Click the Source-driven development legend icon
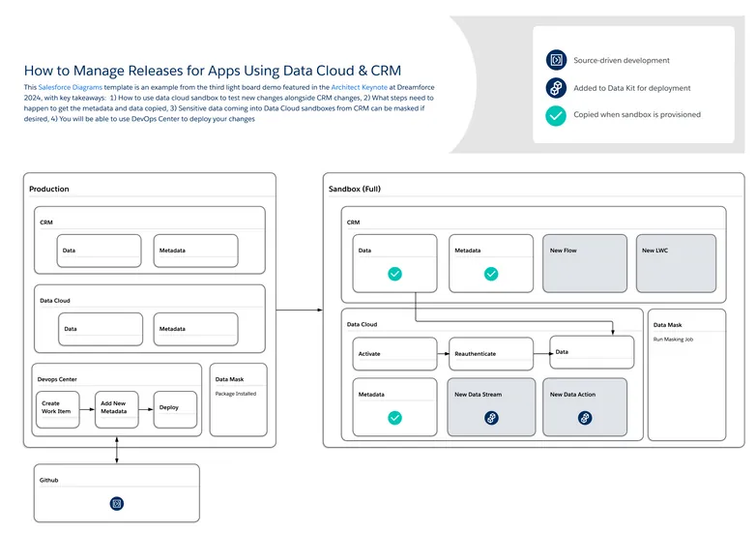The image size is (756, 533). click(x=556, y=60)
